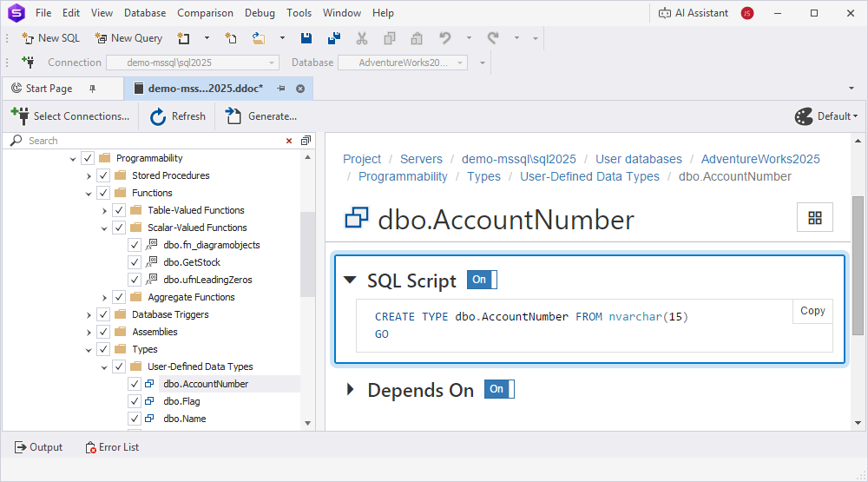This screenshot has height=482, width=868.
Task: Click the dbo.Flag data type icon
Action: click(x=149, y=401)
